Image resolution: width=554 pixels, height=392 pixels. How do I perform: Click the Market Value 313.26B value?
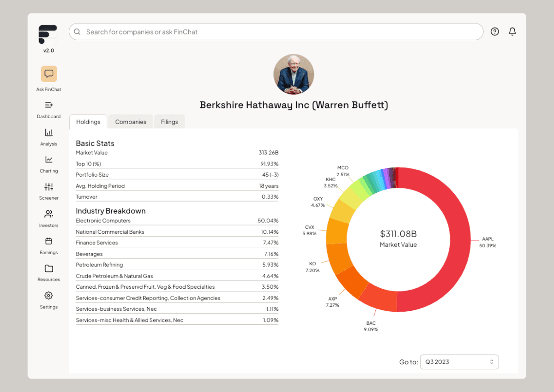click(269, 153)
